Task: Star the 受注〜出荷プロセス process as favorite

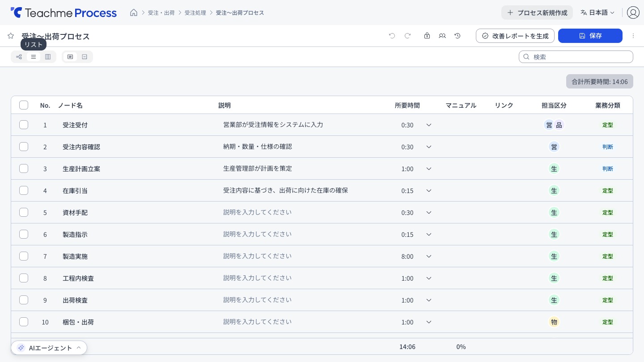Action: 11,36
